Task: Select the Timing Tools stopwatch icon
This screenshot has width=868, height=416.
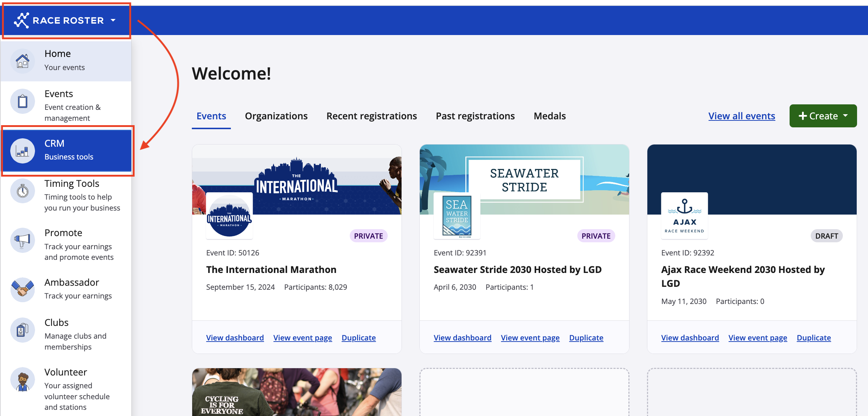Action: [23, 191]
